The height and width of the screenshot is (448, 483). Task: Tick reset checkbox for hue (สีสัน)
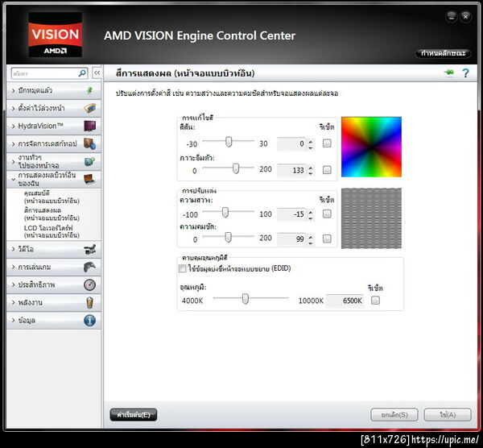[x=327, y=143]
